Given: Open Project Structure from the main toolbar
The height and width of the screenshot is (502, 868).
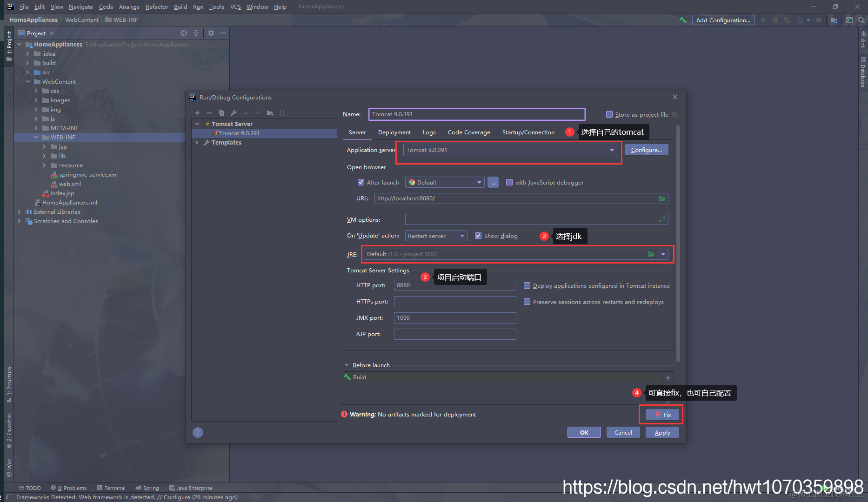Looking at the screenshot, I should (834, 20).
